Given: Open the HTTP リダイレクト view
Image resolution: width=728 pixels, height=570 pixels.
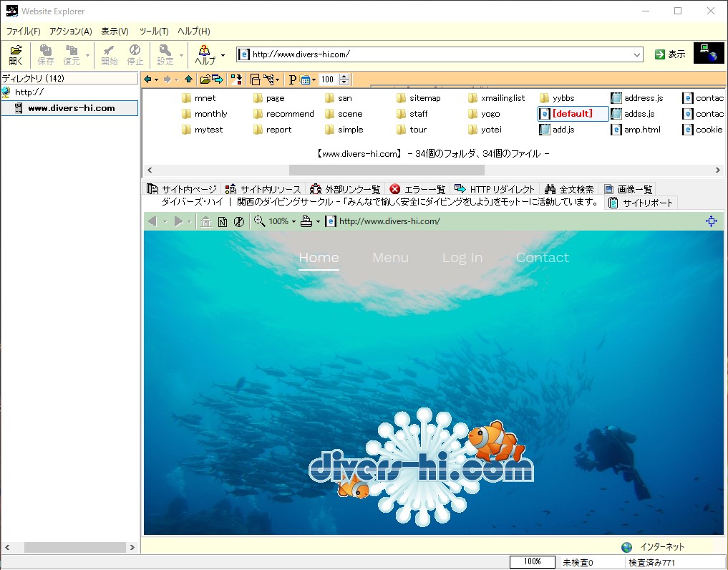Looking at the screenshot, I should (498, 188).
